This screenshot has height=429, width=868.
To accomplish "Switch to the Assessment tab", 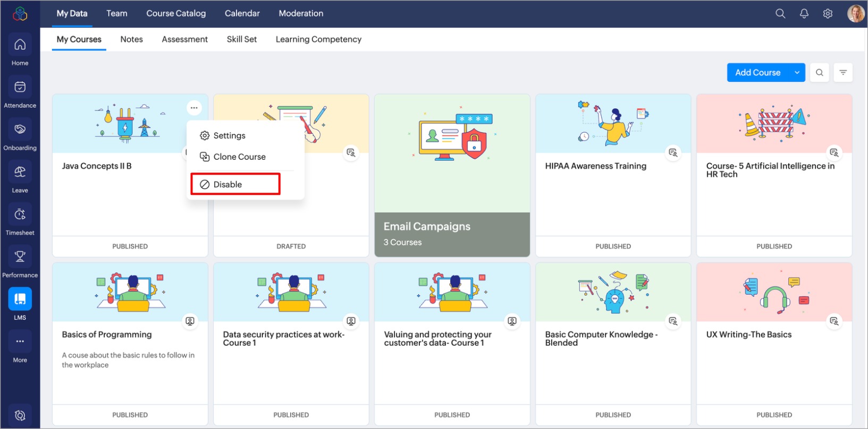I will click(184, 39).
